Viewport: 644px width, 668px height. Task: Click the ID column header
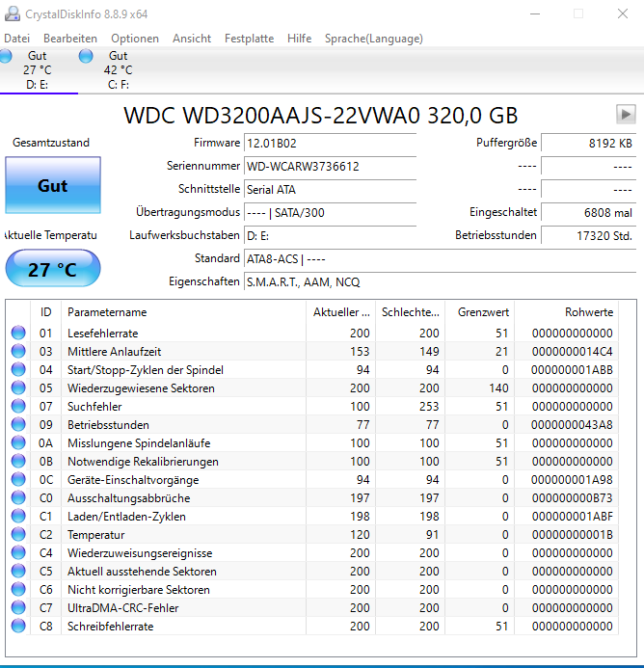tap(45, 312)
